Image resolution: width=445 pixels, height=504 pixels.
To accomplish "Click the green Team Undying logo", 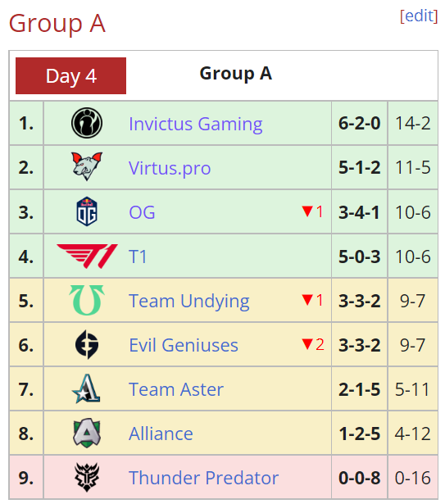I will [87, 300].
